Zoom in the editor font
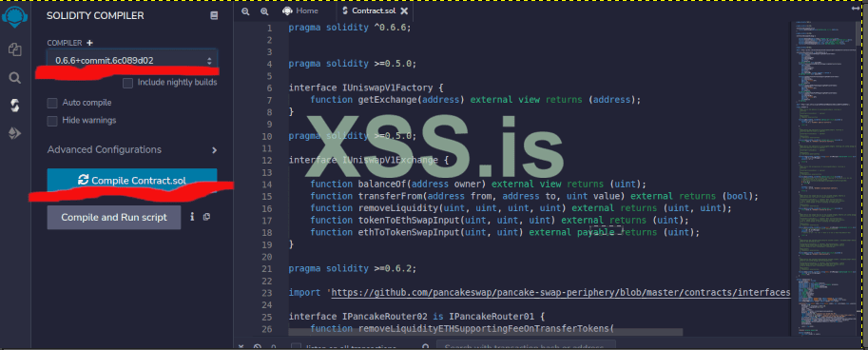 [x=264, y=11]
